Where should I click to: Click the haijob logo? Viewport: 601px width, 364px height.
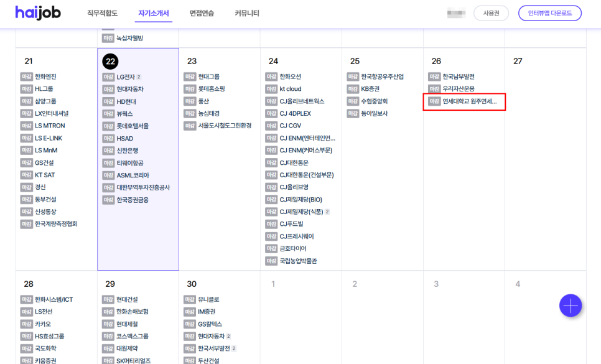tap(38, 12)
